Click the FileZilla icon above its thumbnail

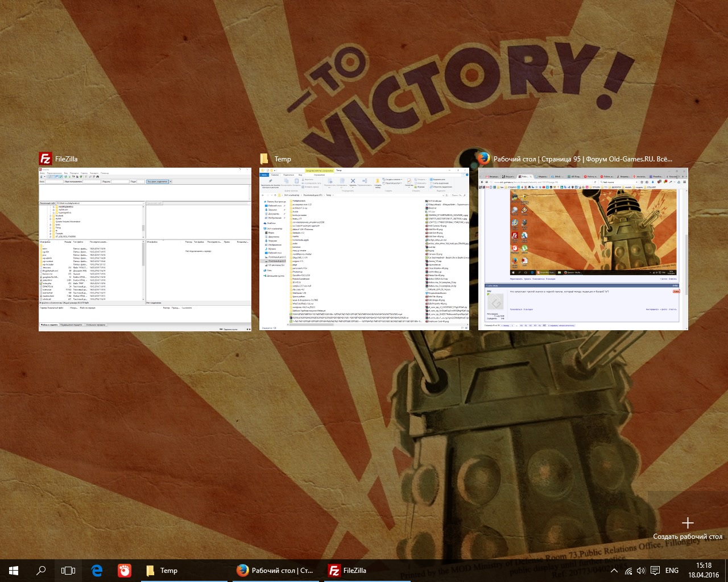pyautogui.click(x=45, y=159)
